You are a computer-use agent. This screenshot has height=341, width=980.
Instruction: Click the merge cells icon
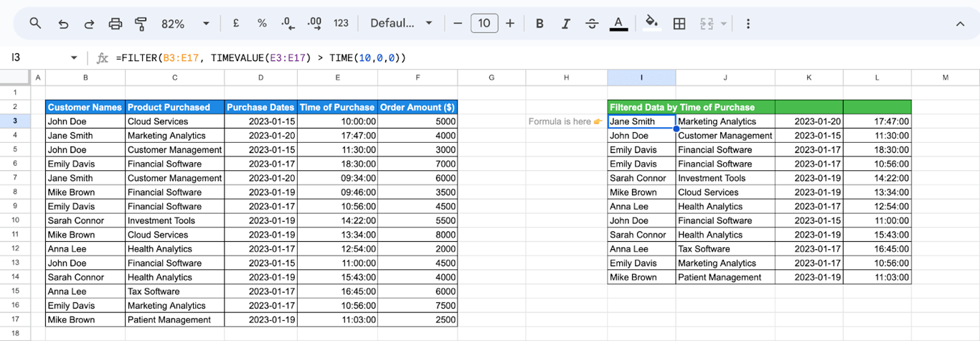(x=706, y=24)
